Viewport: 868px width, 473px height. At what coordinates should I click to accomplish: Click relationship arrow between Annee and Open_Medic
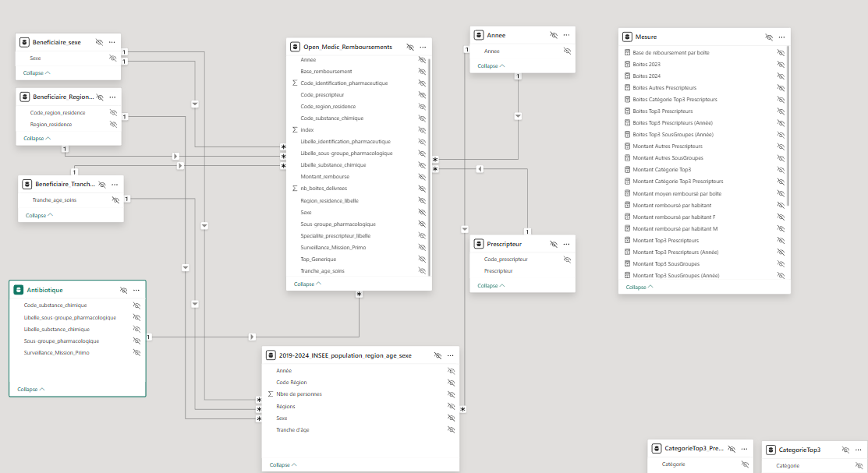518,116
